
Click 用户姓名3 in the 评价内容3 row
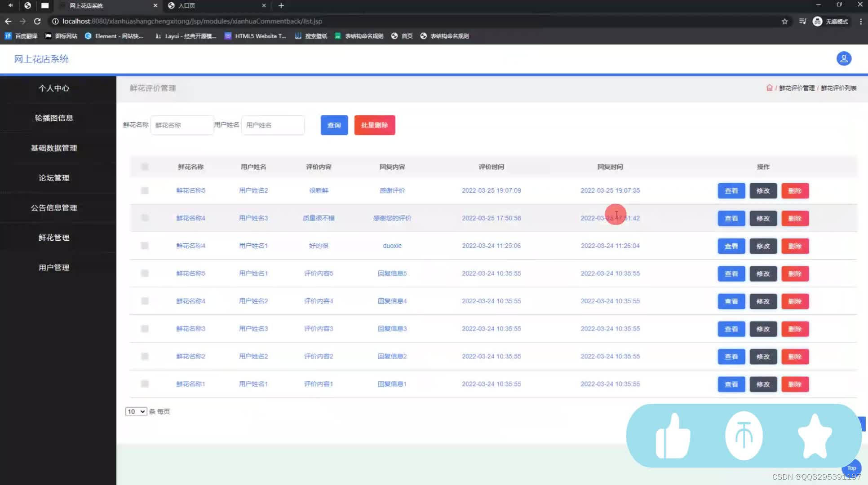pyautogui.click(x=253, y=329)
